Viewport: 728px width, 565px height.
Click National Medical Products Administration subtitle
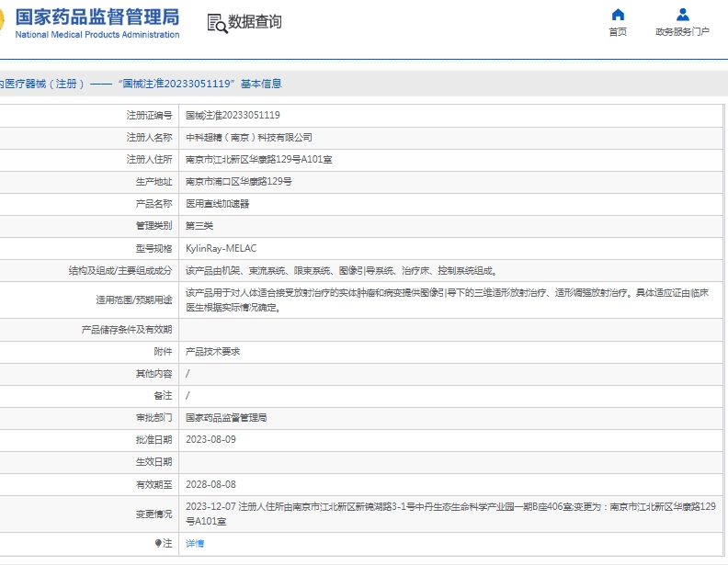click(x=97, y=34)
